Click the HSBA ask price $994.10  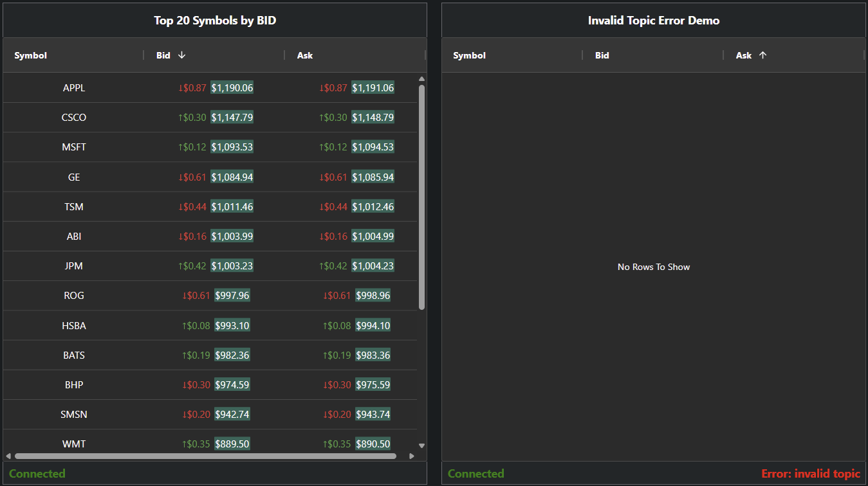[373, 326]
